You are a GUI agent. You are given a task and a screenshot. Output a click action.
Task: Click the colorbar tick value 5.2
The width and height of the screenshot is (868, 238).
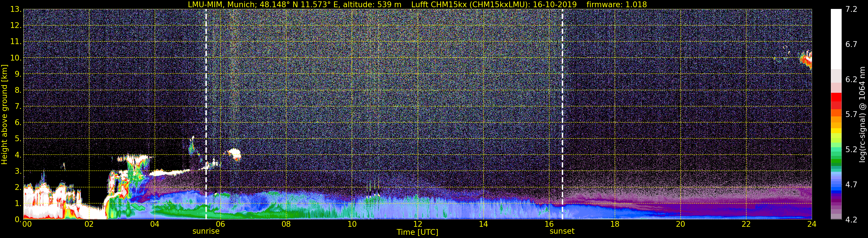click(851, 149)
